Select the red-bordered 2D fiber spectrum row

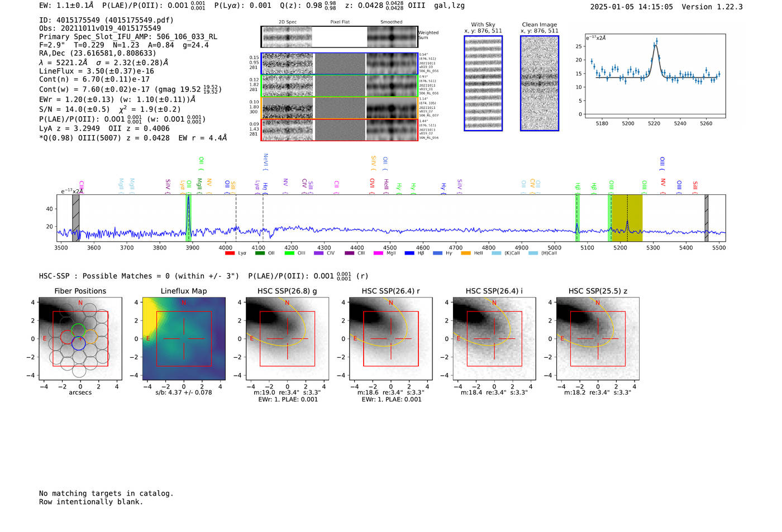(340, 130)
